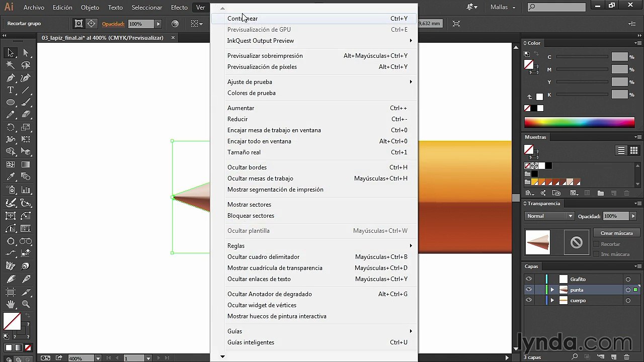Open the Normal blending mode dropdown
This screenshot has width=644, height=362.
pyautogui.click(x=549, y=216)
